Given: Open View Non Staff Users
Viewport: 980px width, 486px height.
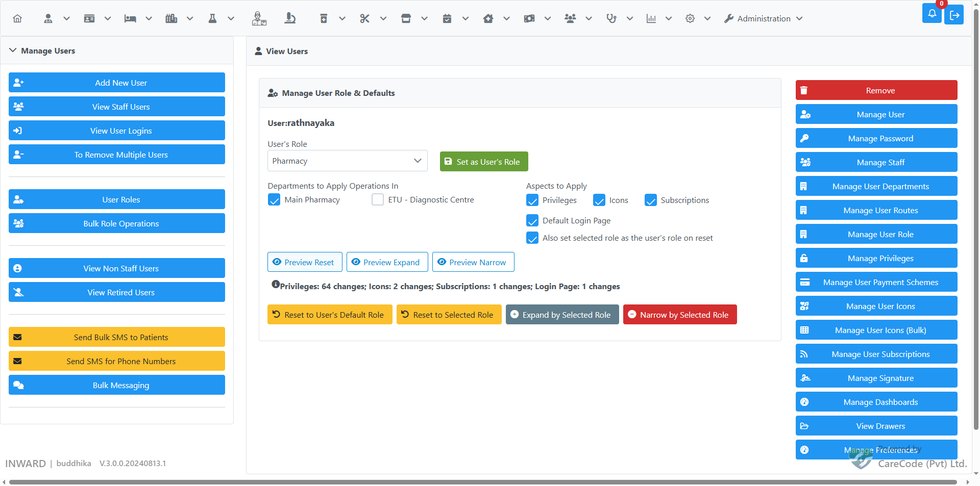Looking at the screenshot, I should coord(117,268).
